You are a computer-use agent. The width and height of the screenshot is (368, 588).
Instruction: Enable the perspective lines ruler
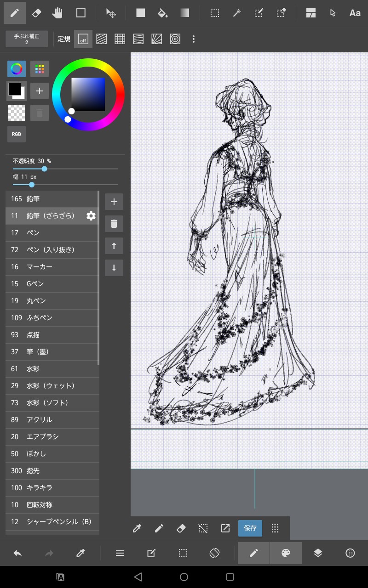pos(138,39)
